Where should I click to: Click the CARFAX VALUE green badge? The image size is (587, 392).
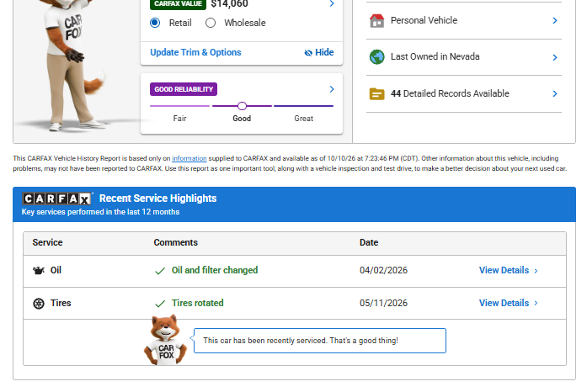tap(178, 3)
